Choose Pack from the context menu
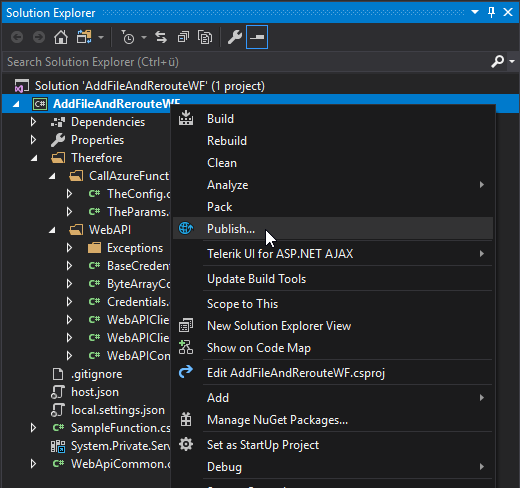Screen dimensions: 520x488 point(333,207)
